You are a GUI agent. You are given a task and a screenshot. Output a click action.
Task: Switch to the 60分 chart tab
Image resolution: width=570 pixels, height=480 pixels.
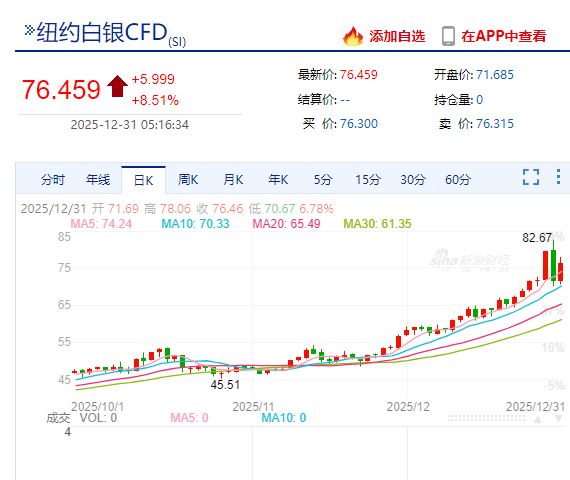(458, 180)
